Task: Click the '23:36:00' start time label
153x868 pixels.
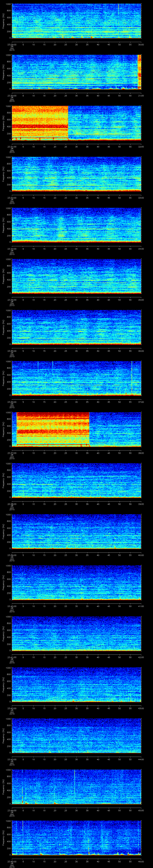Action: 12,402
